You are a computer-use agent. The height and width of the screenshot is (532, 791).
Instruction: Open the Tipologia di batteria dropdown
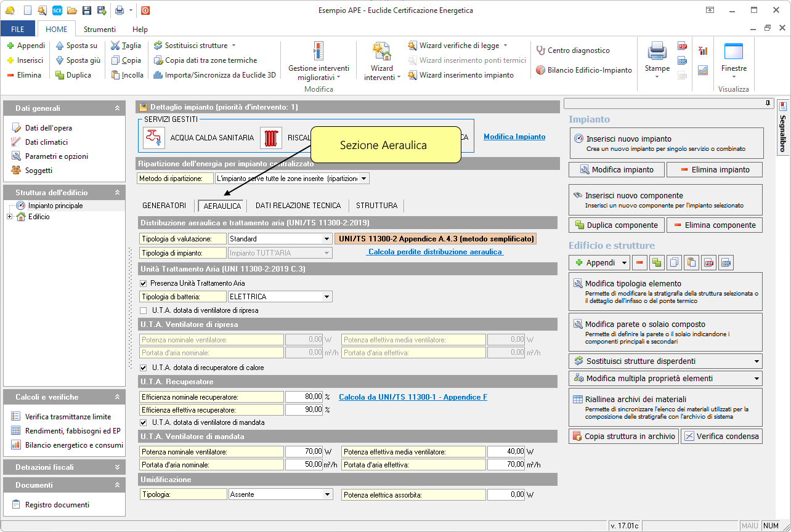pos(327,297)
